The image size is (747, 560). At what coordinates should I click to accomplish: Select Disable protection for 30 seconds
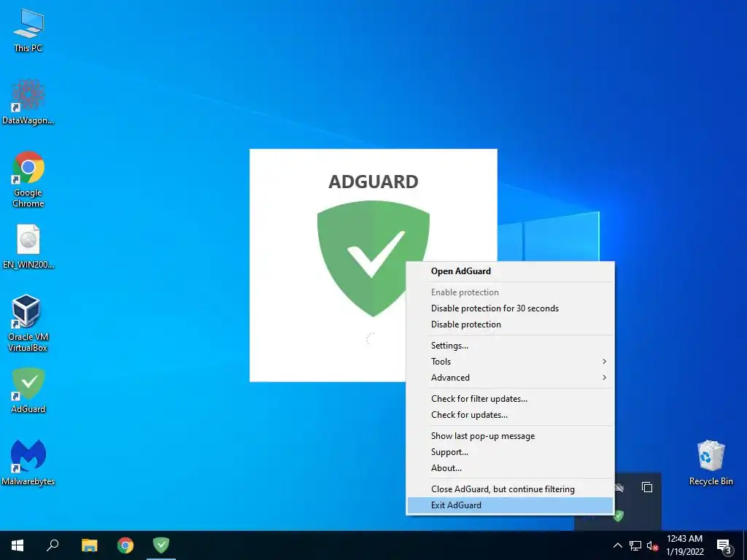tap(510, 308)
